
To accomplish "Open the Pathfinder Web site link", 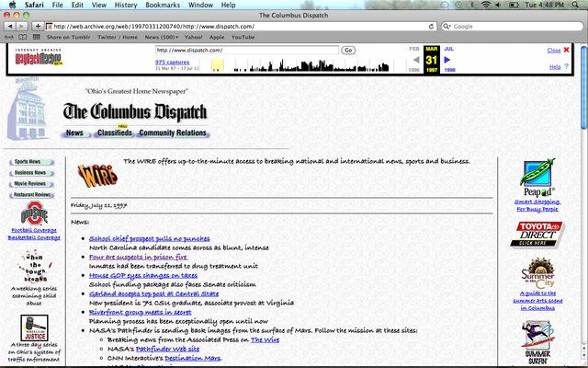I will click(167, 349).
